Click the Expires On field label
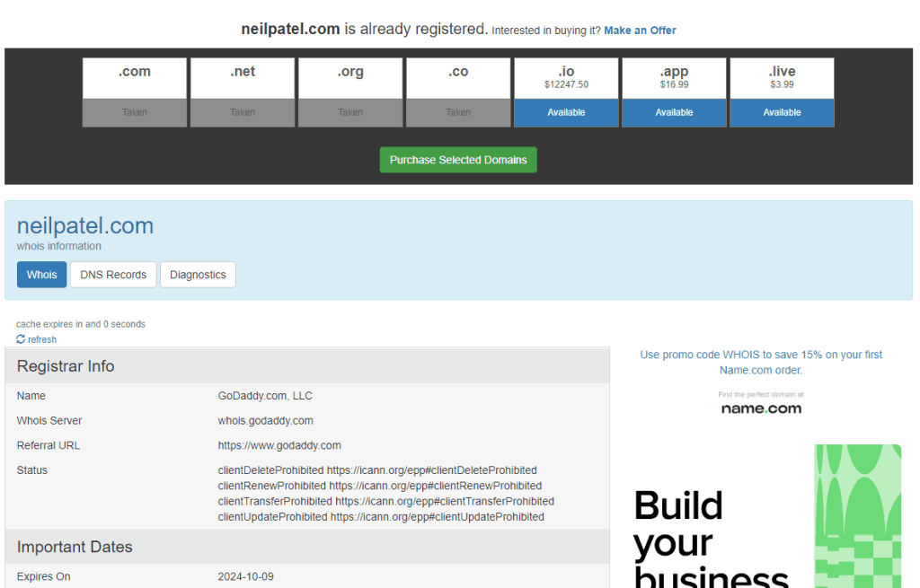The height and width of the screenshot is (588, 920). [x=43, y=576]
